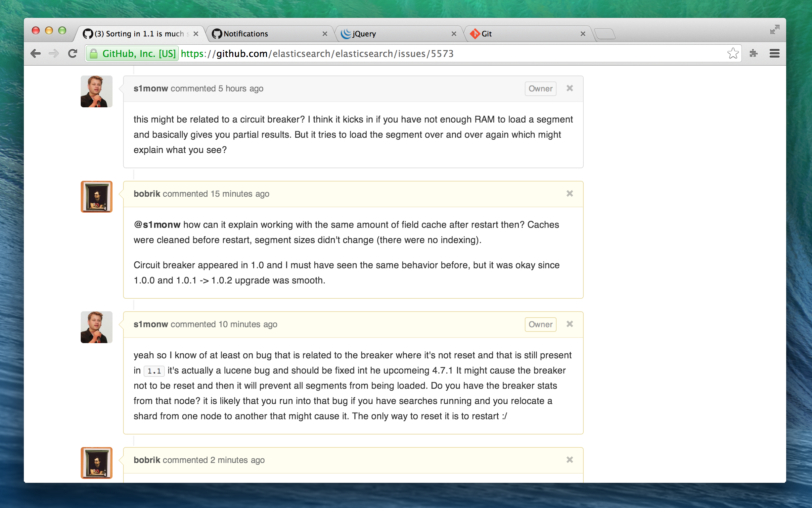Click the inline code '1.1' in s1monw's comment
The image size is (812, 508).
[154, 371]
